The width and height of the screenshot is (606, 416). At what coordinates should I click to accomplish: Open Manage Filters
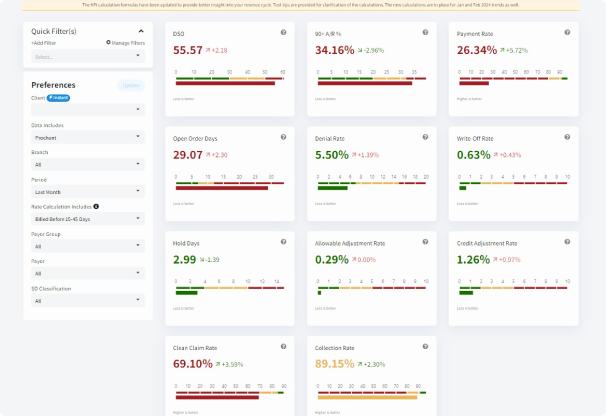124,44
